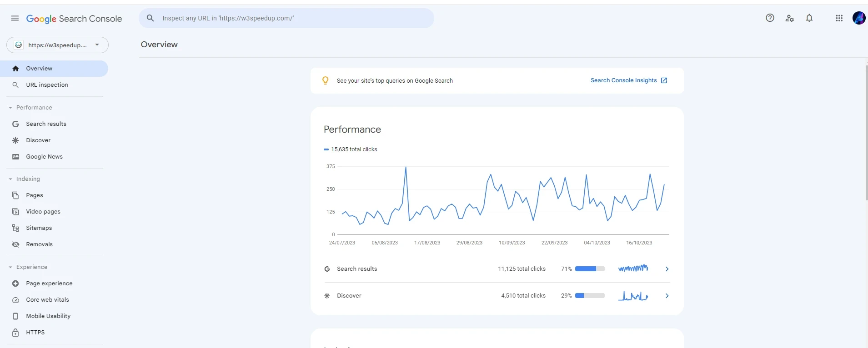
Task: Open the Google apps grid
Action: click(839, 18)
